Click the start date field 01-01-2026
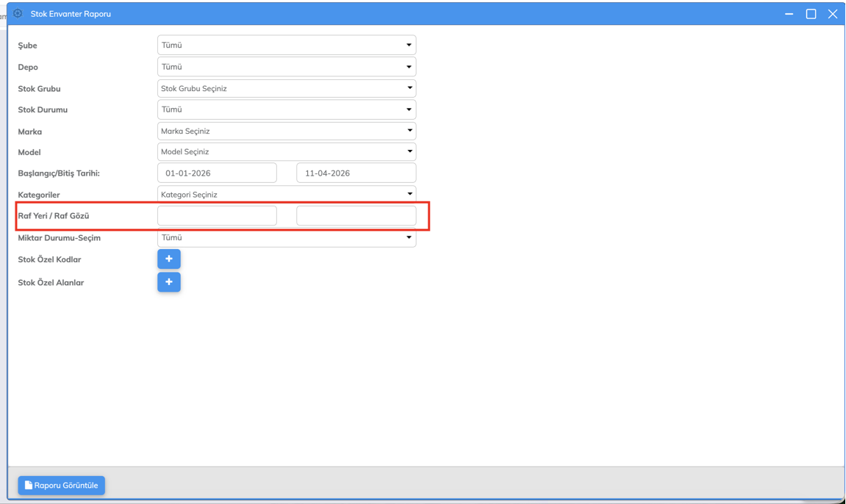The image size is (846, 504). click(217, 173)
